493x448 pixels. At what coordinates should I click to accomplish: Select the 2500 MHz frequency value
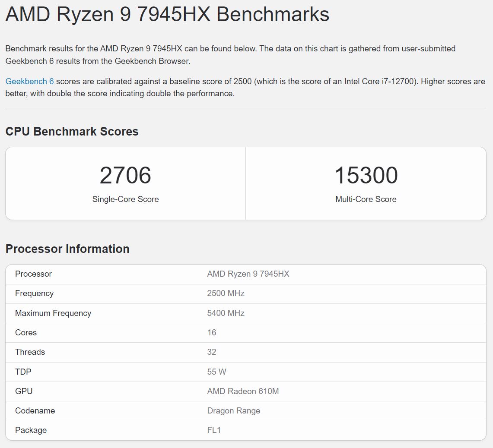pos(226,293)
